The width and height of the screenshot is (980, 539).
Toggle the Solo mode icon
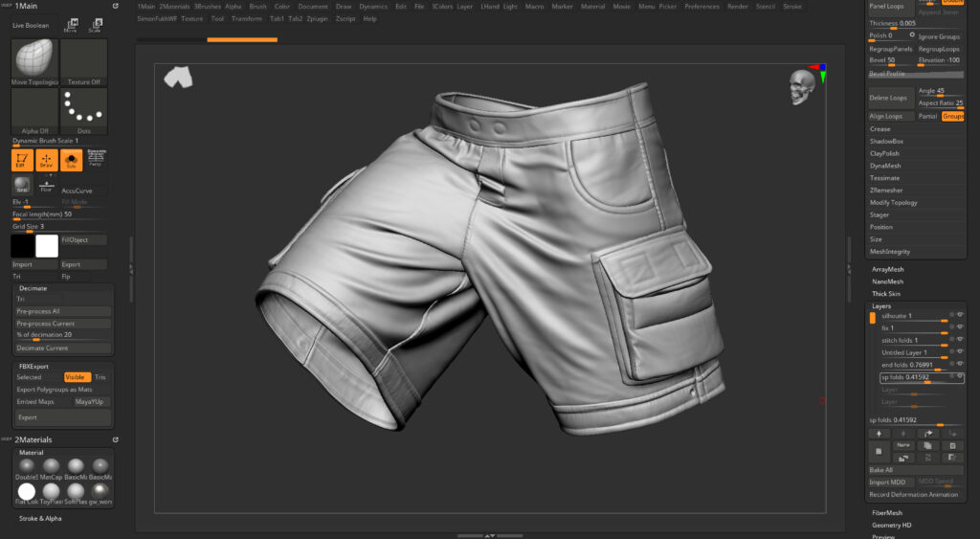pos(71,160)
